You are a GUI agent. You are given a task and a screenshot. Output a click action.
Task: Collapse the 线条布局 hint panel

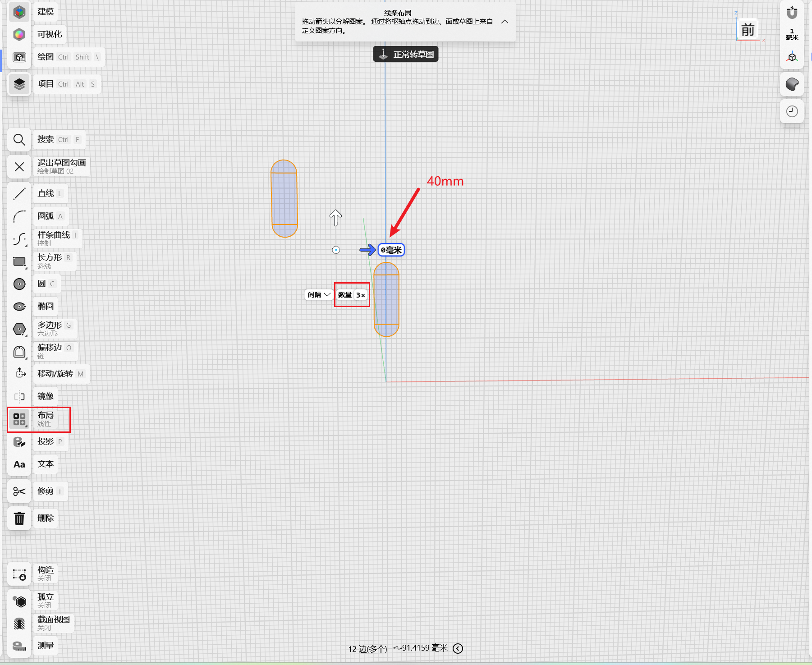(505, 22)
